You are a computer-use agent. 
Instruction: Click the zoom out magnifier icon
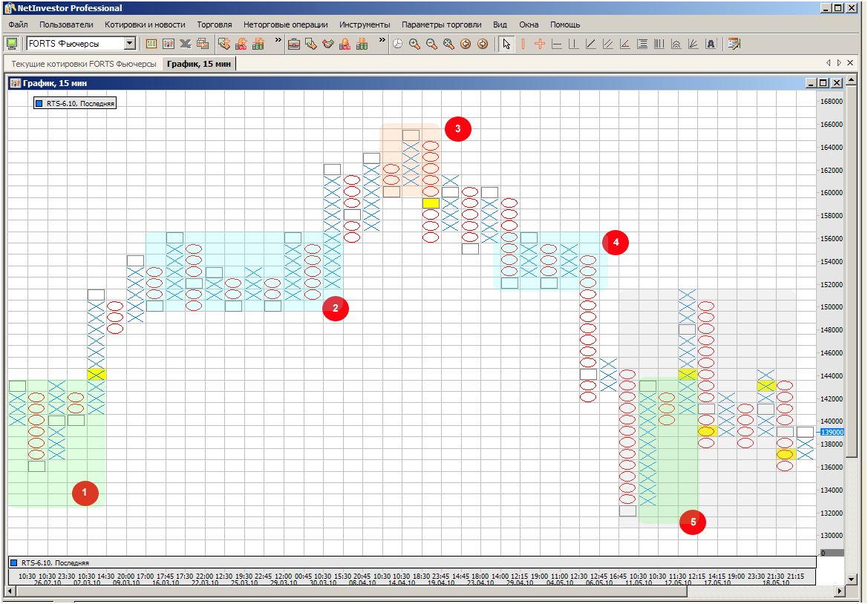pyautogui.click(x=431, y=44)
